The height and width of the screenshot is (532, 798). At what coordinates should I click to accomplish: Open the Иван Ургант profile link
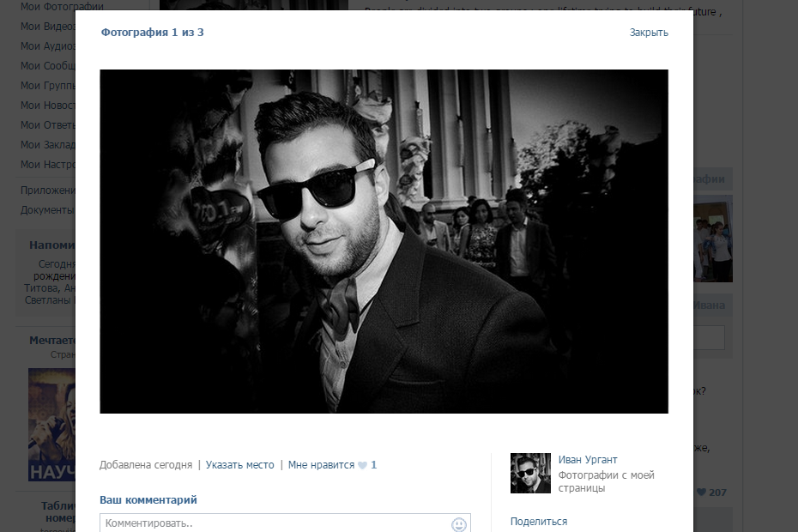tap(587, 460)
